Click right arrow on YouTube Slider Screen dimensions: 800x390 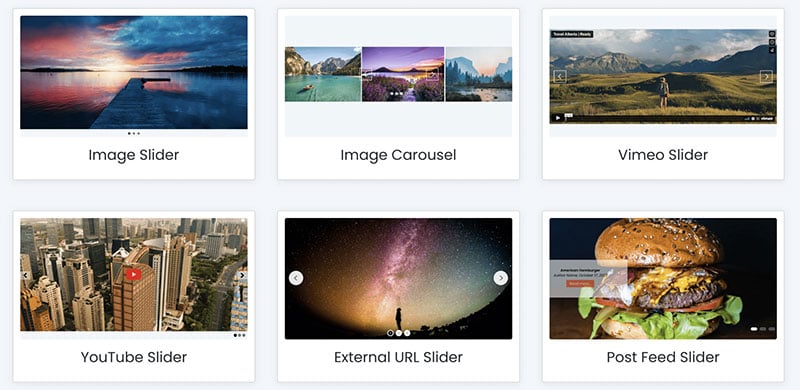tap(242, 275)
